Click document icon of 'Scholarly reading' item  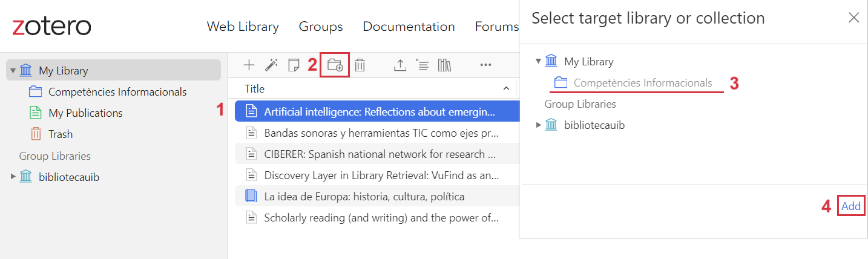[x=251, y=217]
